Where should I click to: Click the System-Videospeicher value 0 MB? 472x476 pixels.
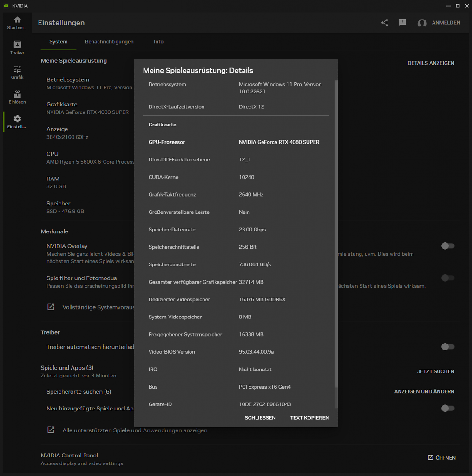coord(245,317)
